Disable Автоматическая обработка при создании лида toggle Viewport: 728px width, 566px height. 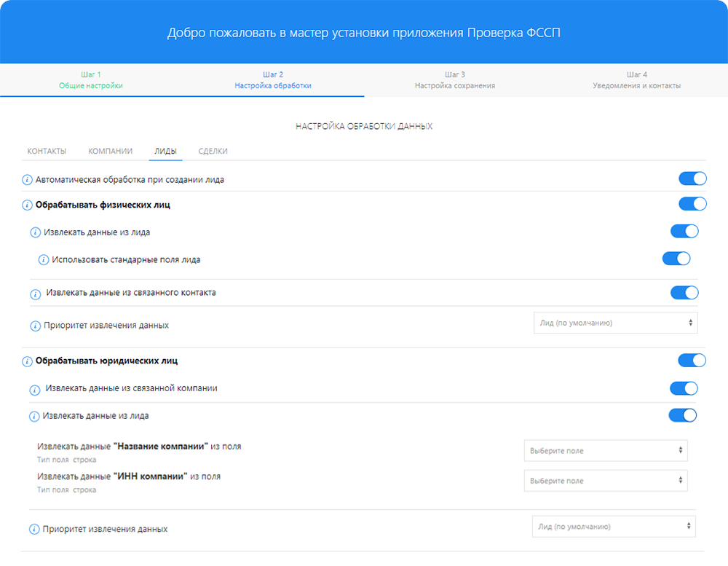[x=692, y=178]
